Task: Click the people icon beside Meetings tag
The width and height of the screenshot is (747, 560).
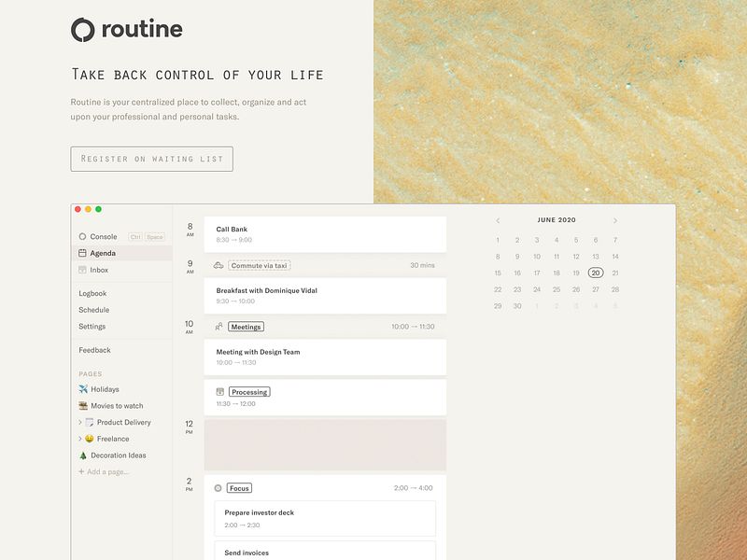Action: [218, 327]
